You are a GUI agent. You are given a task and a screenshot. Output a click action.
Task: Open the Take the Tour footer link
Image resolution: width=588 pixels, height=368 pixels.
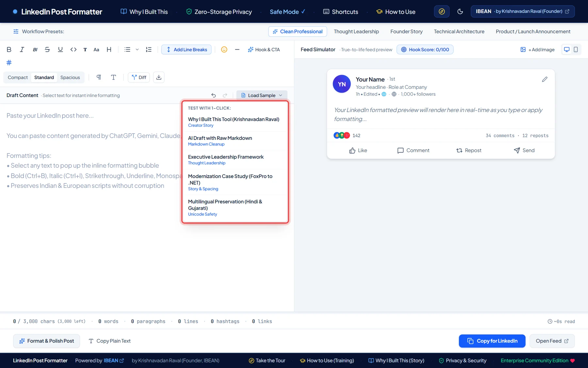[x=267, y=360]
